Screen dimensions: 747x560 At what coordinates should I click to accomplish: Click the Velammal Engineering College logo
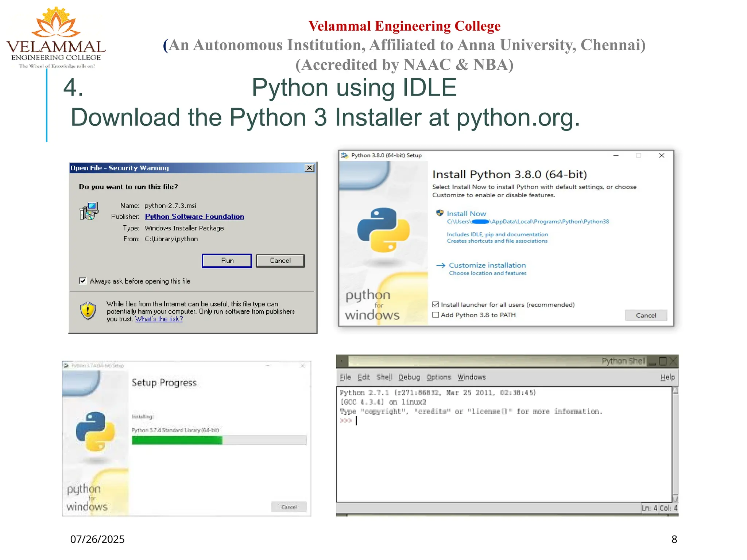click(56, 38)
